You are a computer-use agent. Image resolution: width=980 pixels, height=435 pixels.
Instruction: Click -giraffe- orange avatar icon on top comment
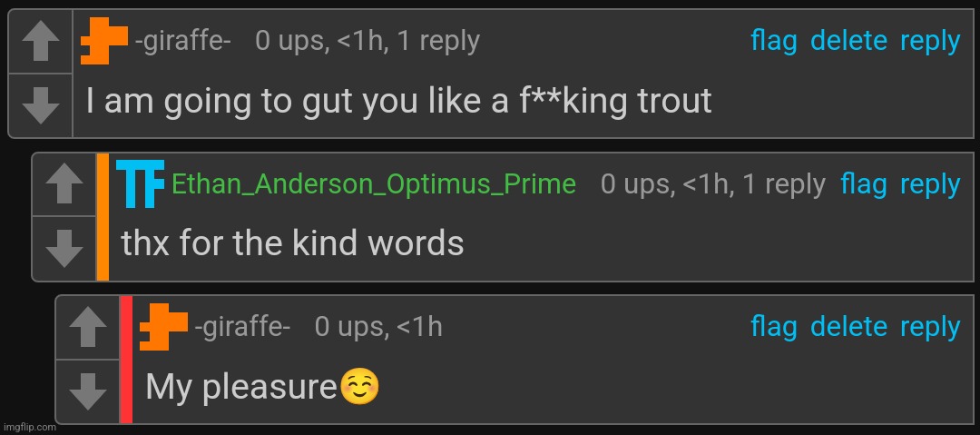pyautogui.click(x=103, y=42)
